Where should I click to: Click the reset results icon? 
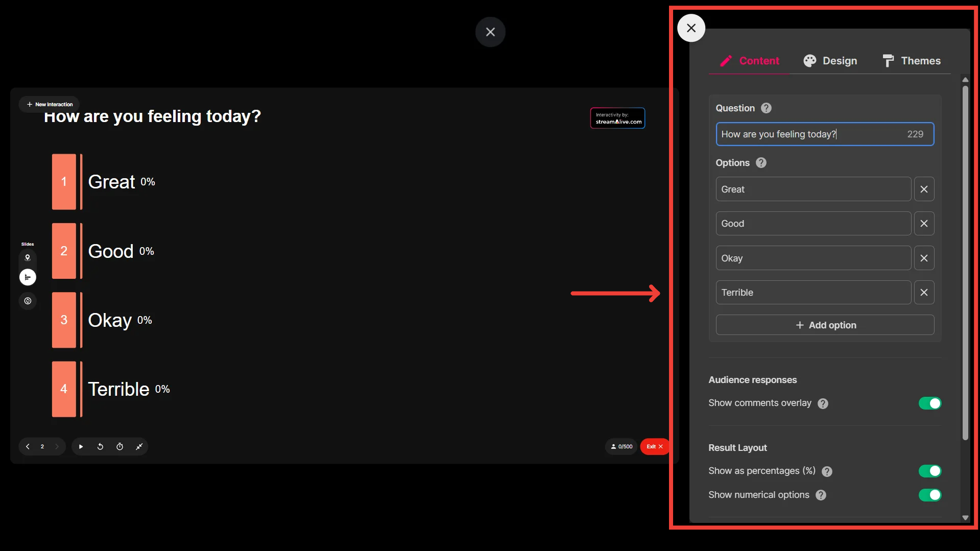tap(100, 447)
